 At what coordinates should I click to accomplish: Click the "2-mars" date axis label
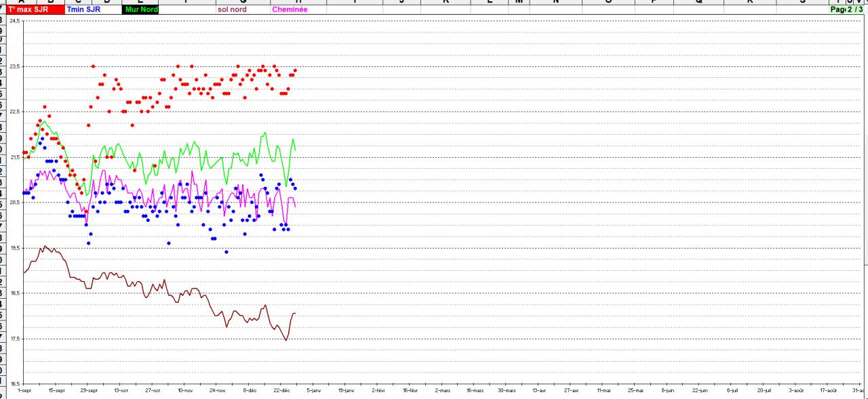pyautogui.click(x=442, y=391)
